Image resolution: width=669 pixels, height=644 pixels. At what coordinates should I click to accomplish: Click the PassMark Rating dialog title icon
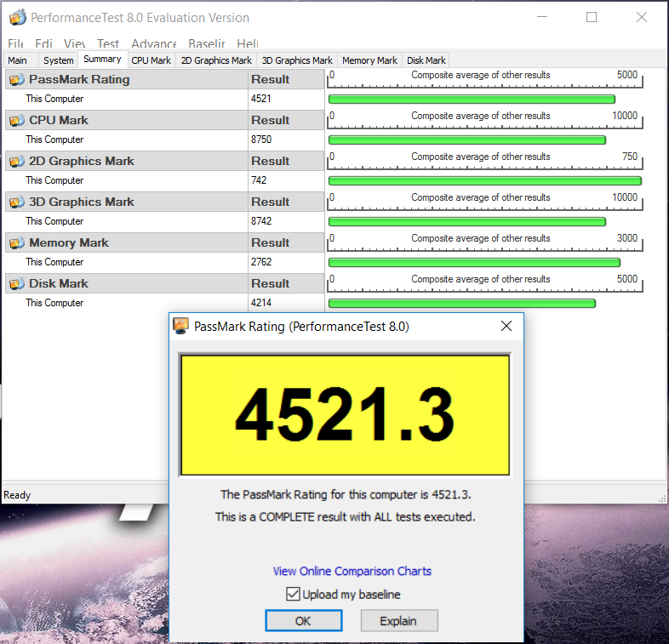coord(181,327)
